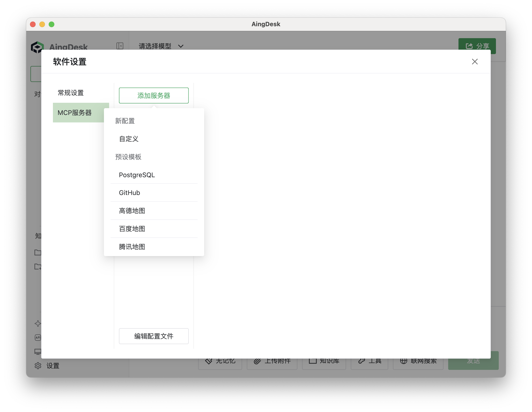The image size is (532, 412).
Task: Switch to the 常规设置 tab
Action: [x=70, y=93]
